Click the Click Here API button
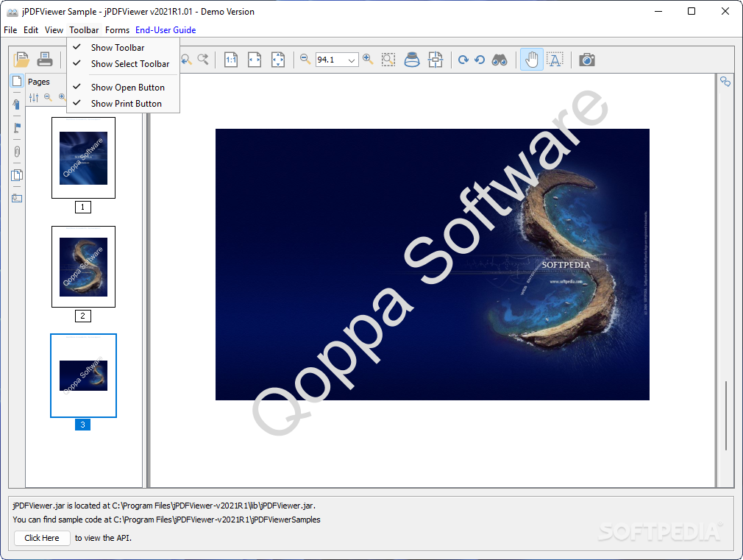This screenshot has width=743, height=560. (42, 538)
